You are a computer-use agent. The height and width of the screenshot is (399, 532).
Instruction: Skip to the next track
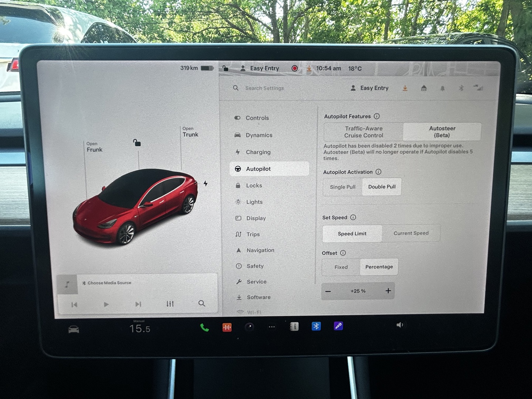[x=138, y=304]
